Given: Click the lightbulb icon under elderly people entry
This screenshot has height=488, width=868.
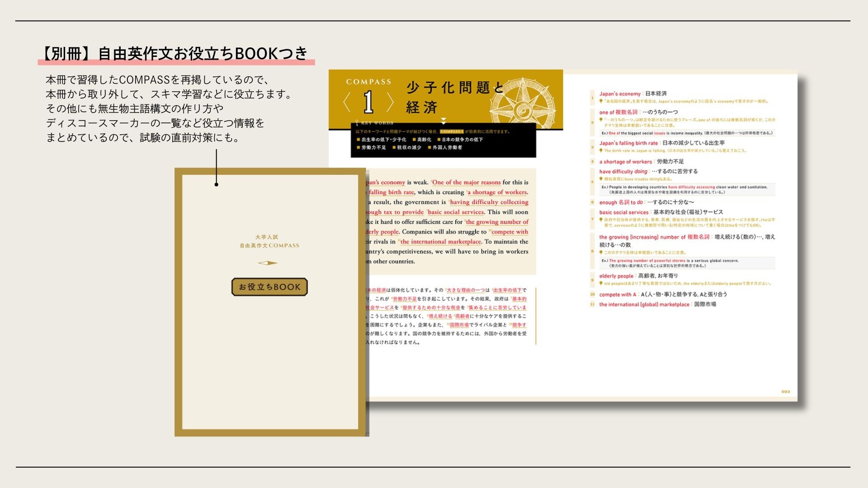Looking at the screenshot, I should pos(601,284).
